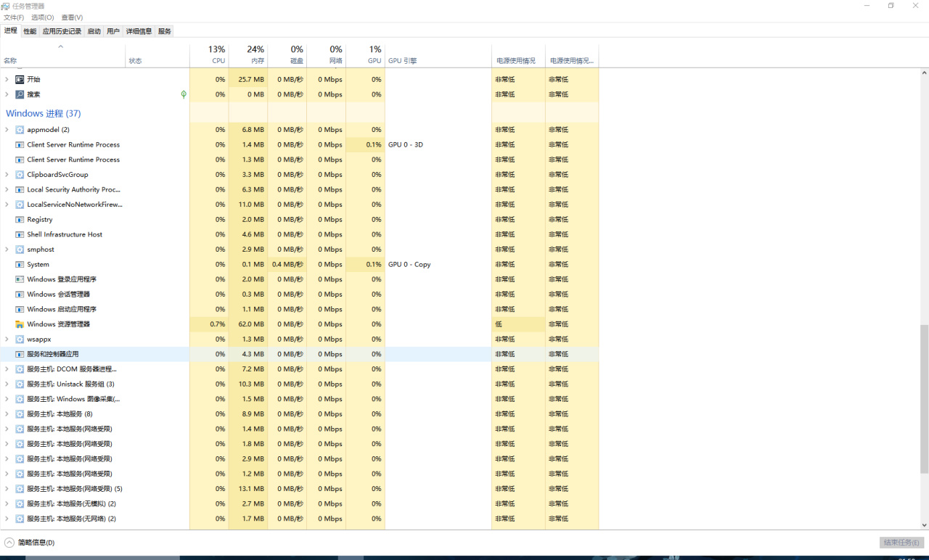929x560 pixels.
Task: Click the Local Security Authority process icon
Action: point(20,189)
